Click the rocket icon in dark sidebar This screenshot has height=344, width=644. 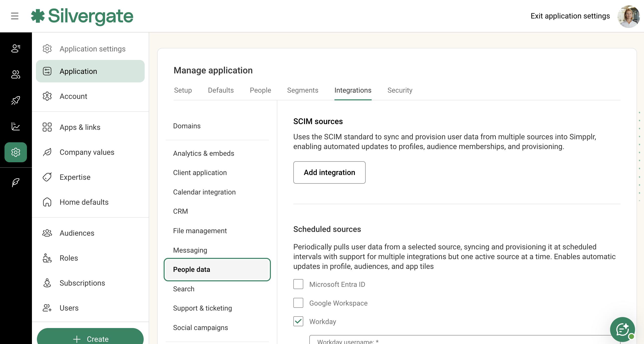click(15, 100)
